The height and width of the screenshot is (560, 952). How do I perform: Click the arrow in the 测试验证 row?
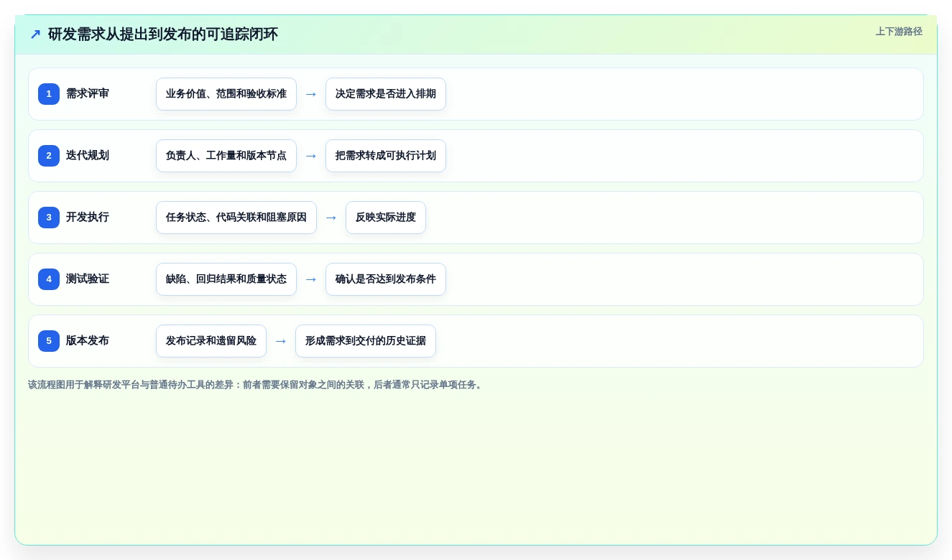[x=311, y=279]
